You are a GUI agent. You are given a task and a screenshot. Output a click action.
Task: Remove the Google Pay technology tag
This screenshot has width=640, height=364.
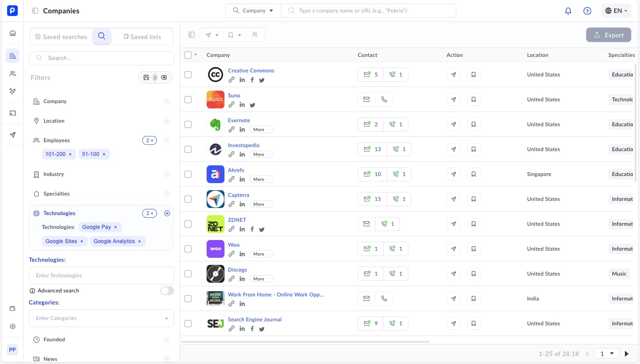116,227
